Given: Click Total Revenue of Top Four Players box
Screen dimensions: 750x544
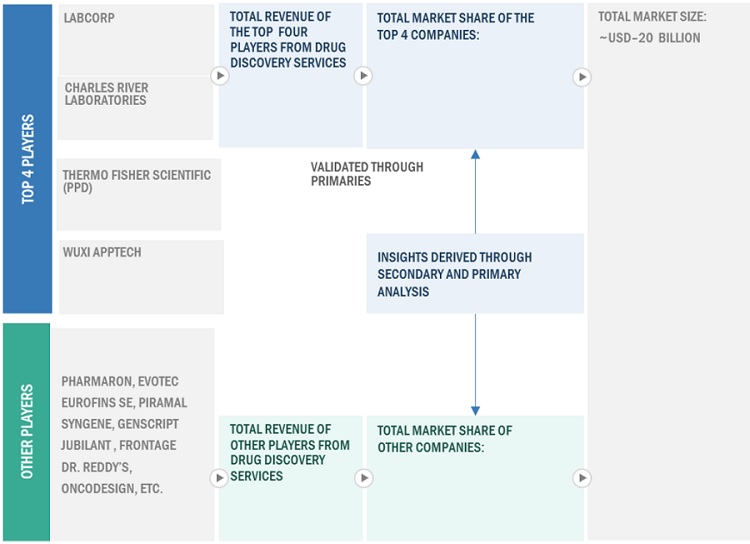Looking at the screenshot, I should tap(290, 75).
